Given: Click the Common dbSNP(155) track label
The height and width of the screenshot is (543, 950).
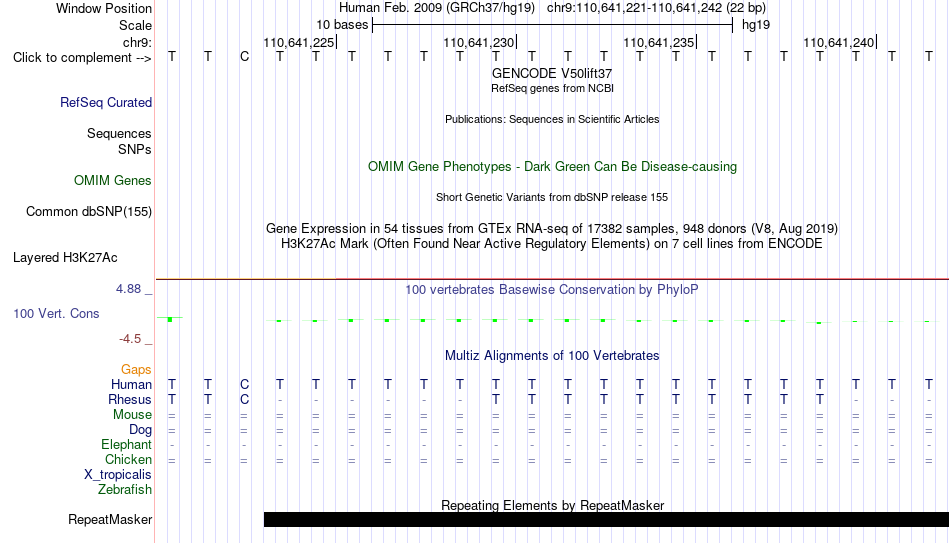Looking at the screenshot, I should [89, 212].
